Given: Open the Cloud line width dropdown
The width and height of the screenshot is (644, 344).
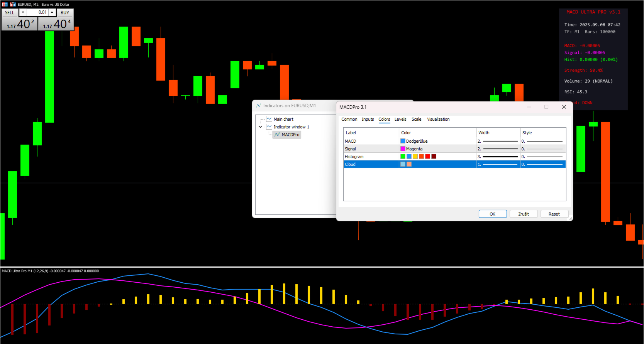Looking at the screenshot, I should (x=498, y=164).
